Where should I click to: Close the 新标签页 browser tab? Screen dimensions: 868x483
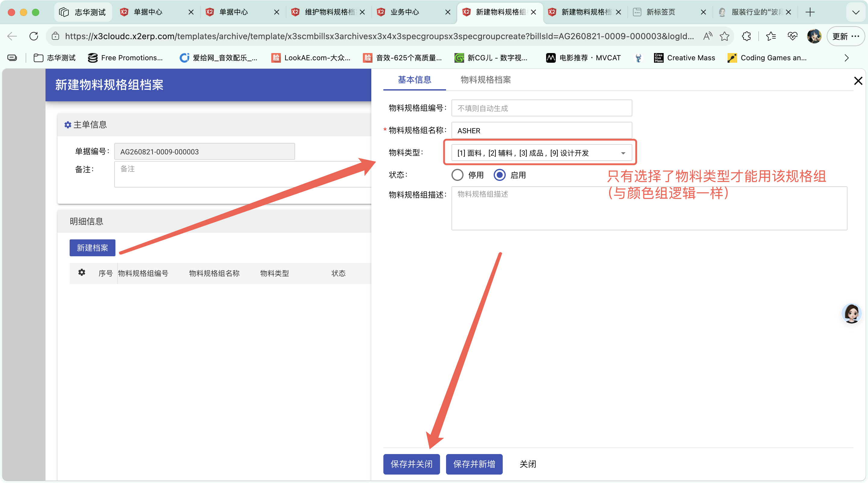coord(703,12)
